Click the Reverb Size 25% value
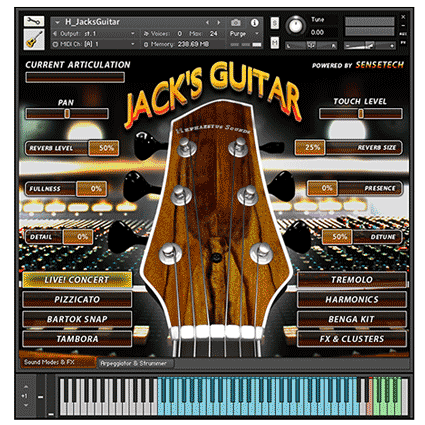The width and height of the screenshot is (425, 425). click(x=310, y=147)
